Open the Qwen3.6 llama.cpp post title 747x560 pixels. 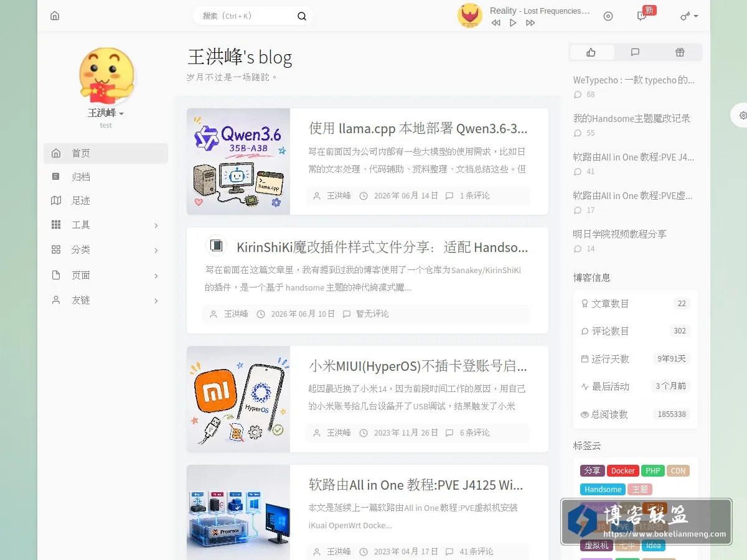[418, 129]
